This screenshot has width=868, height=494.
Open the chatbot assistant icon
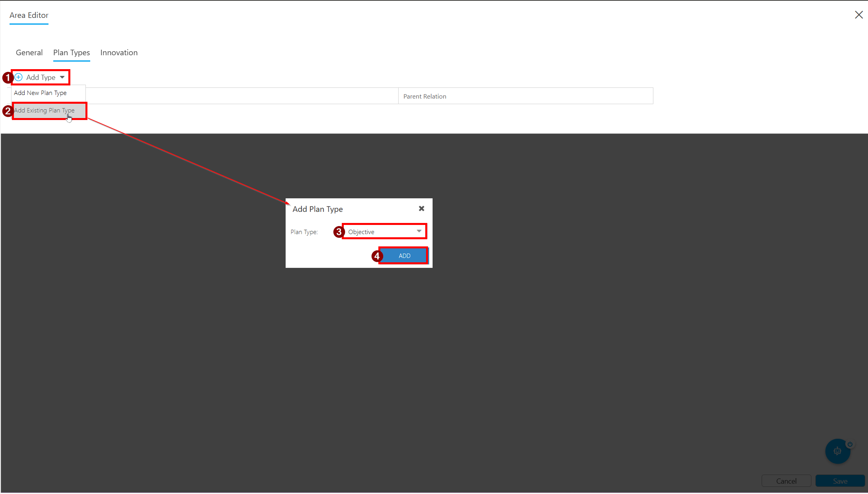click(837, 451)
